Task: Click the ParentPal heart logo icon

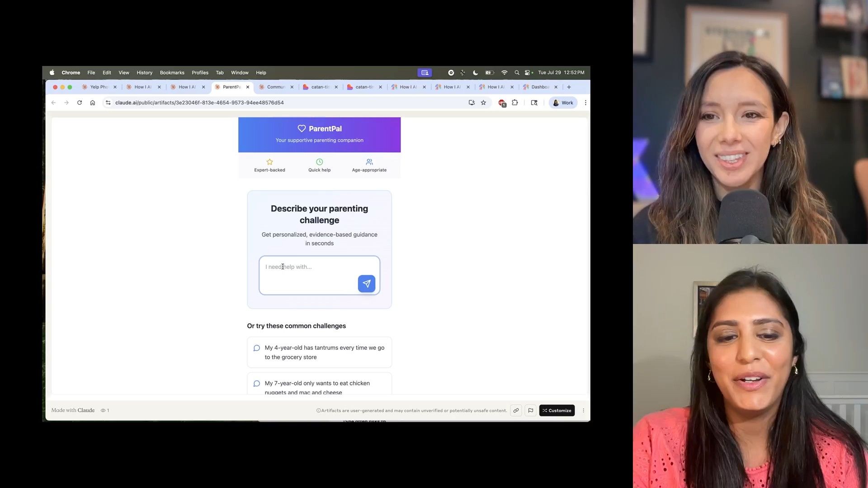Action: (302, 129)
